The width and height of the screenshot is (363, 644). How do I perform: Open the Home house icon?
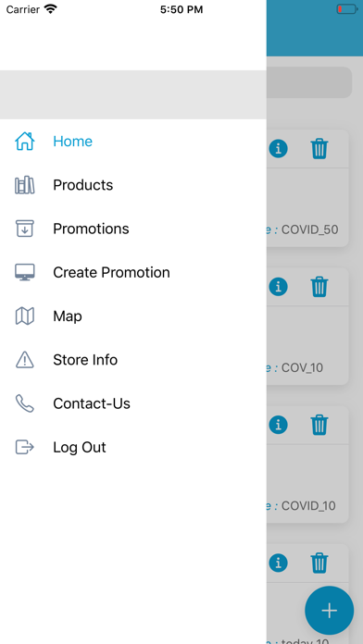click(x=25, y=142)
